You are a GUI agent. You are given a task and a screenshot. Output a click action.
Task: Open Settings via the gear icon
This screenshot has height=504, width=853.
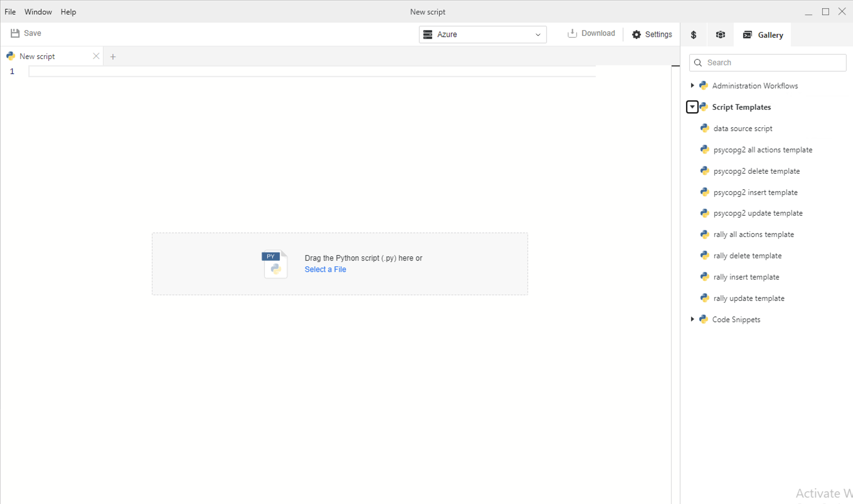coord(636,35)
